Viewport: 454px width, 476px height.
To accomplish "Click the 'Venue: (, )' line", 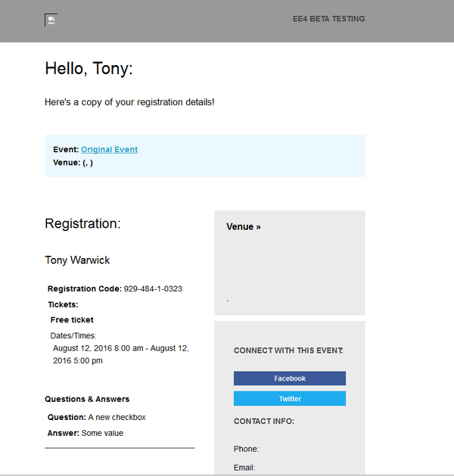I will (73, 163).
